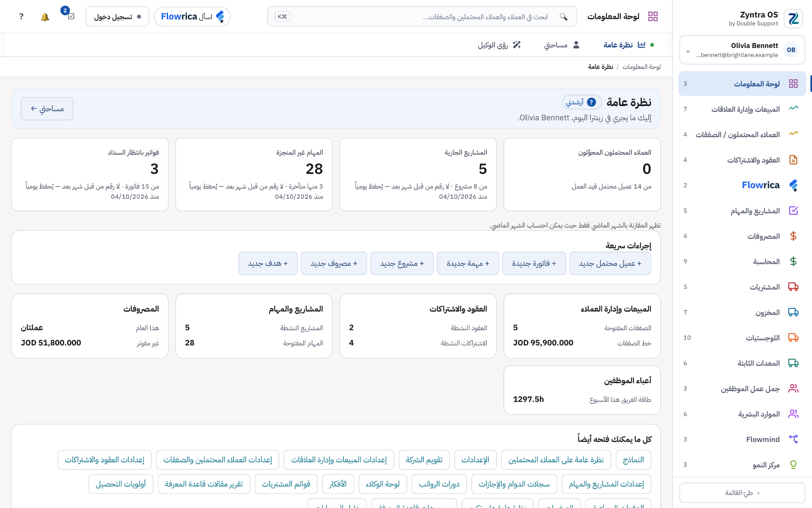This screenshot has width=812, height=508.
Task: Open the دورات الرواتب shortcut chip
Action: [x=439, y=484]
